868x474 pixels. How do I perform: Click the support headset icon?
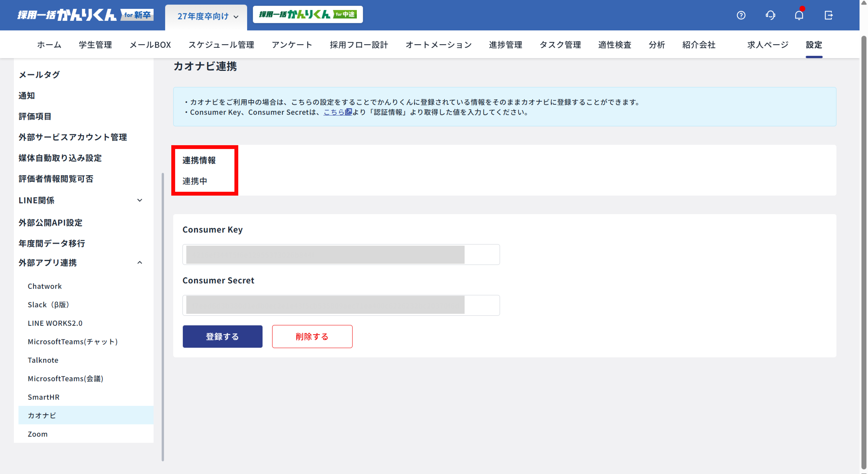770,15
